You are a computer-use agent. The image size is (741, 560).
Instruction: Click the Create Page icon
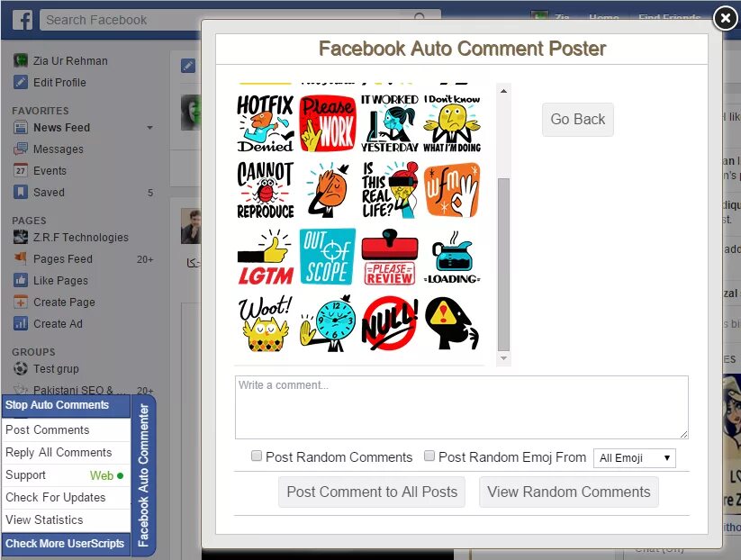pyautogui.click(x=21, y=302)
